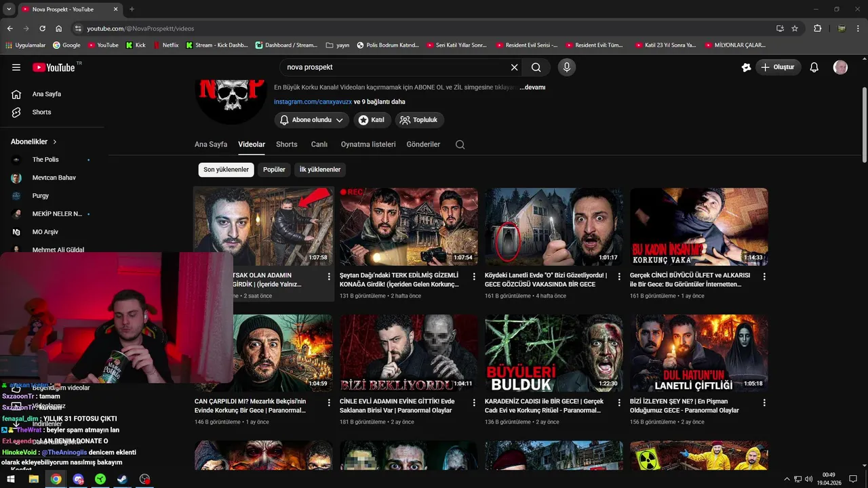Switch to the Ana Sayfa channel tab
Viewport: 868px width, 488px height.
pyautogui.click(x=211, y=144)
